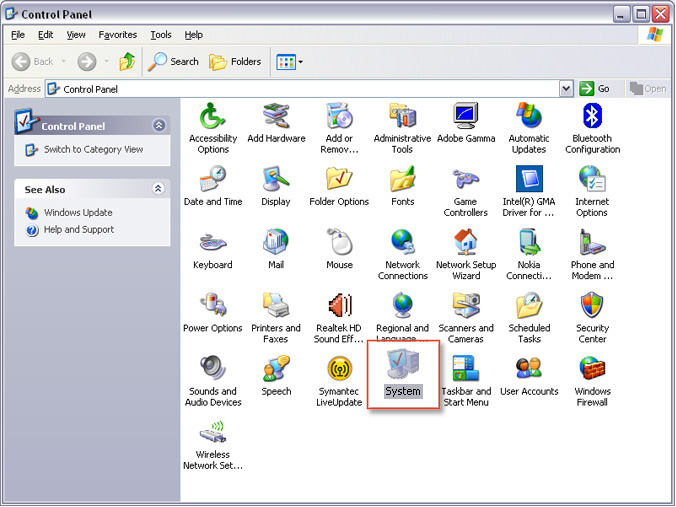Expand the Address bar dropdown arrow
This screenshot has height=507, width=676.
pos(566,89)
